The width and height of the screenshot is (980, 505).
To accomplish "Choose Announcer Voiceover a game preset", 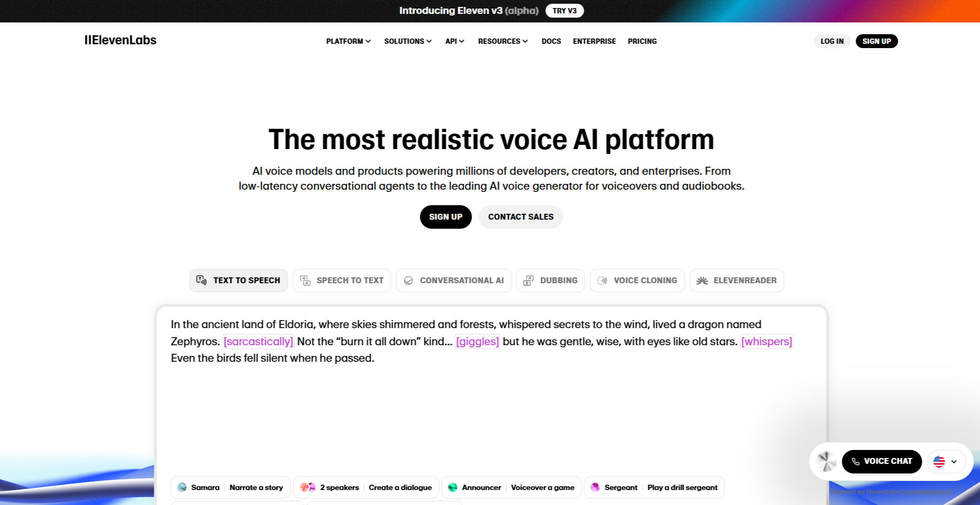I will click(512, 487).
